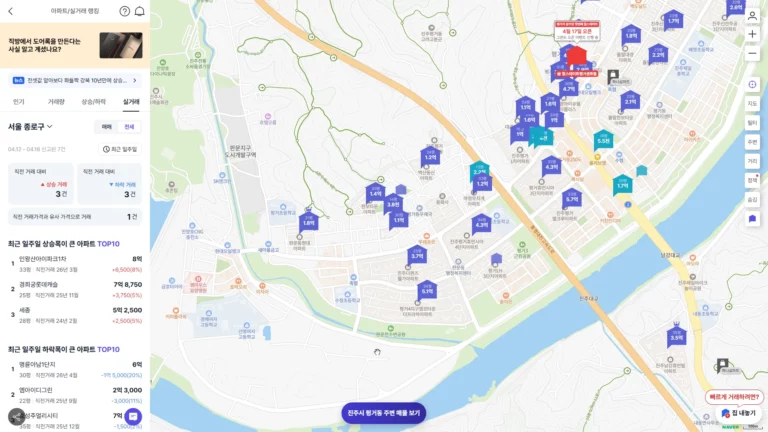768x432 pixels.
Task: Select the 전세 lease type option
Action: (x=129, y=127)
